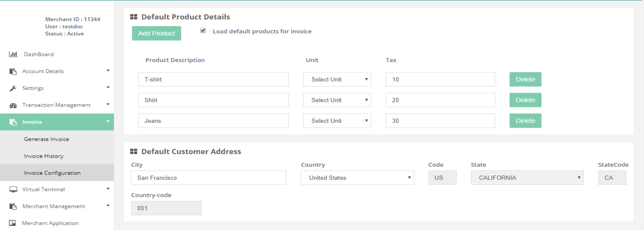Delete the Jeans product row
The width and height of the screenshot is (644, 230).
[525, 121]
